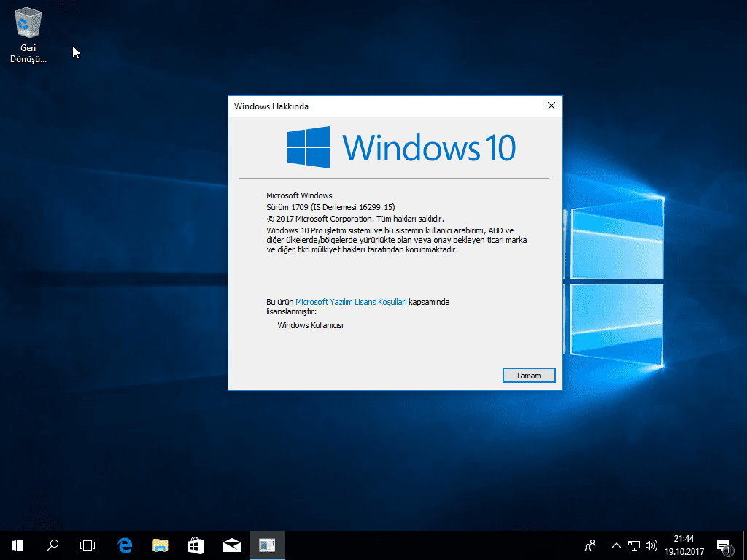Click the Windows Kullanıcısı text
Viewport: 747px width, 560px height.
click(x=310, y=325)
